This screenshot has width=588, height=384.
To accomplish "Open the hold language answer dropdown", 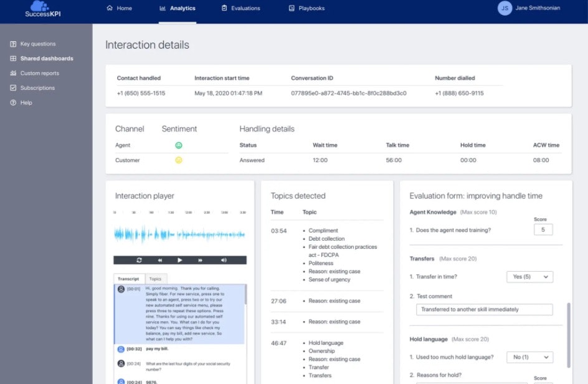I will (529, 357).
